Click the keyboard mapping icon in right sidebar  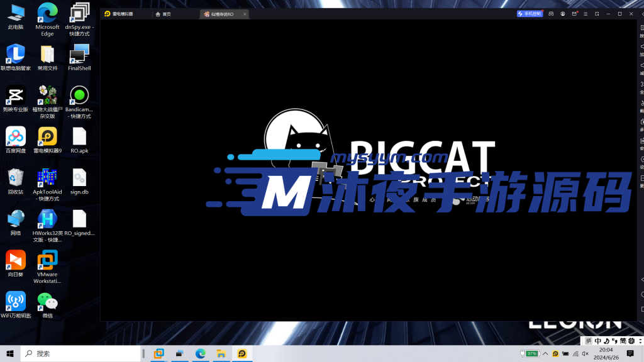tap(641, 31)
